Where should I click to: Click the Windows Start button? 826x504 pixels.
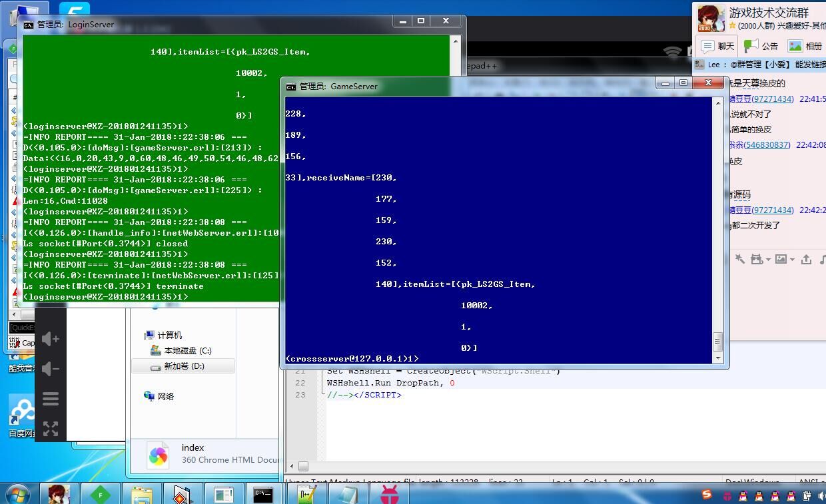click(17, 494)
